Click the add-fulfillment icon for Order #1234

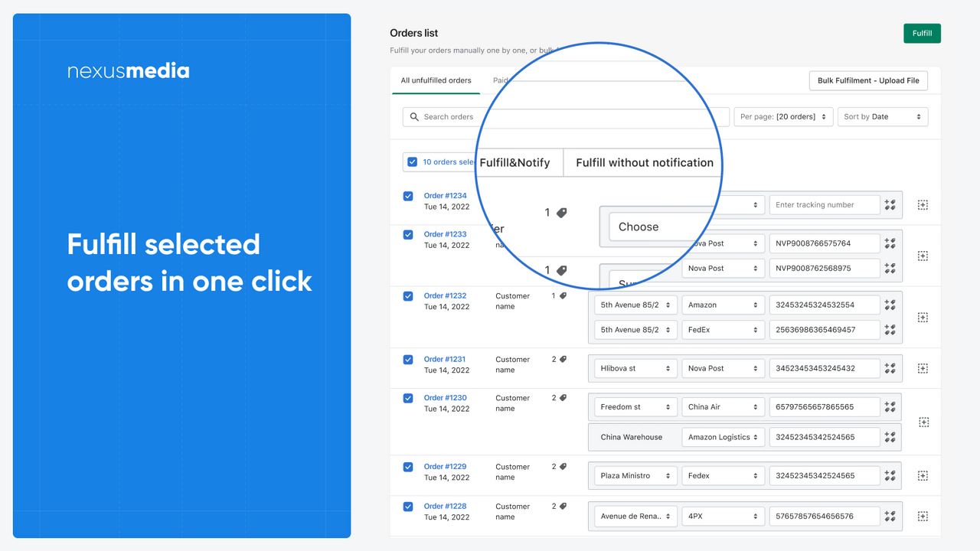click(x=923, y=205)
